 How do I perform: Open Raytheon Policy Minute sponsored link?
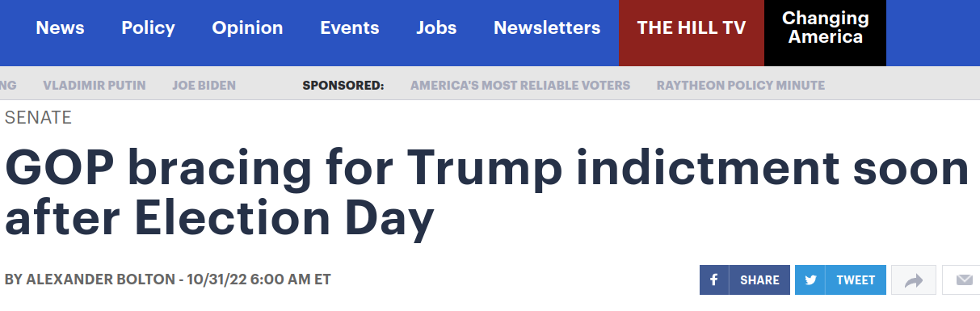click(x=741, y=85)
